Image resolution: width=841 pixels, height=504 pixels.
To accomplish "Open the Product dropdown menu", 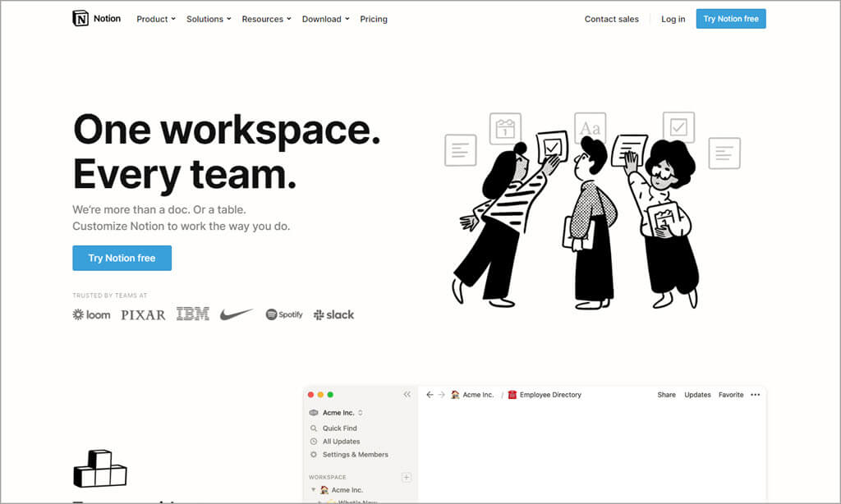I will (x=156, y=19).
